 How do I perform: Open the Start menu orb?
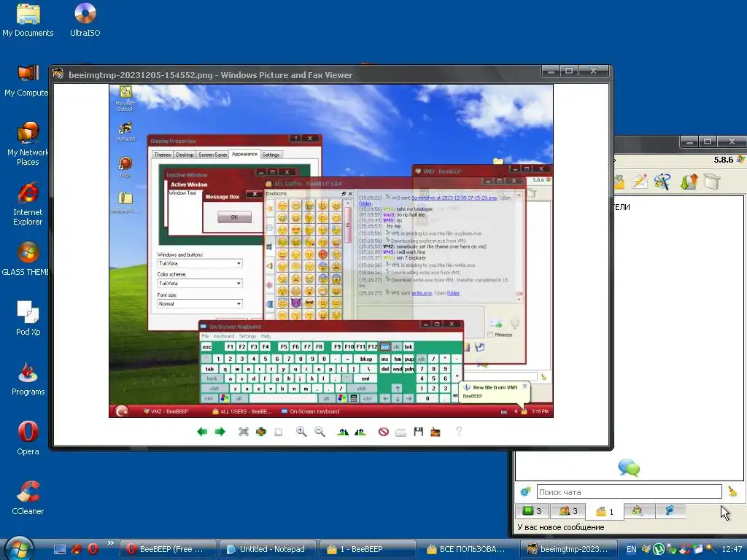click(18, 548)
